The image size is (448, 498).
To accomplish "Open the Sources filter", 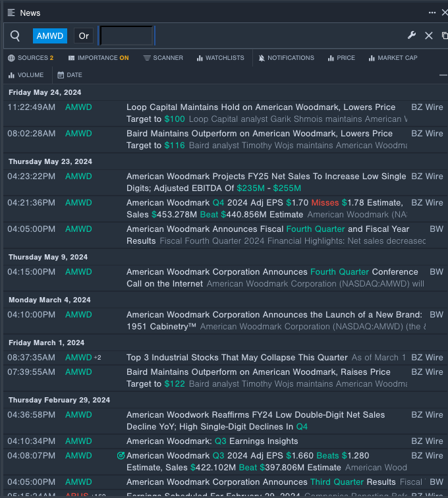I will (x=31, y=58).
